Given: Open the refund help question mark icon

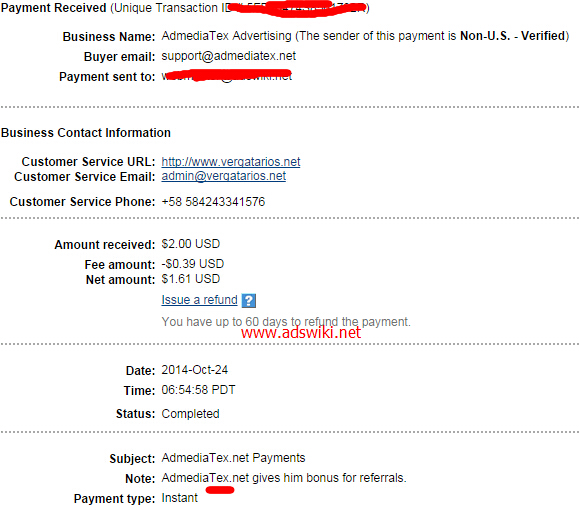Looking at the screenshot, I should coord(249,301).
